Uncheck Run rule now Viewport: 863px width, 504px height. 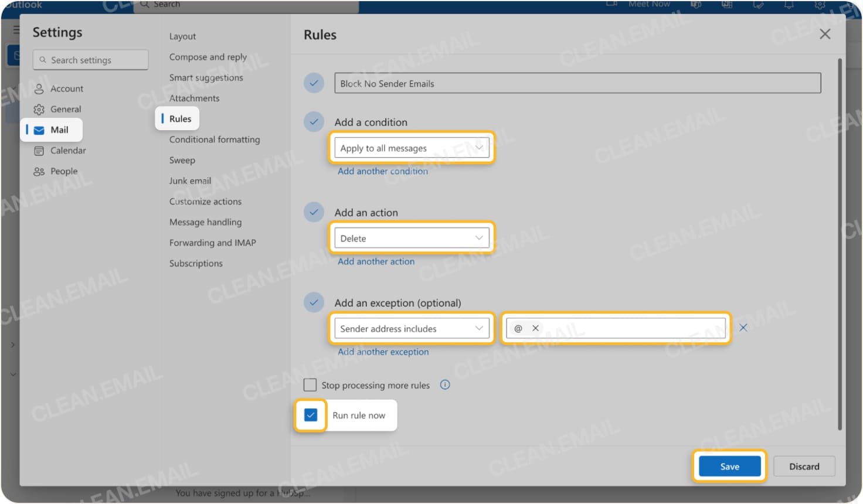(310, 415)
